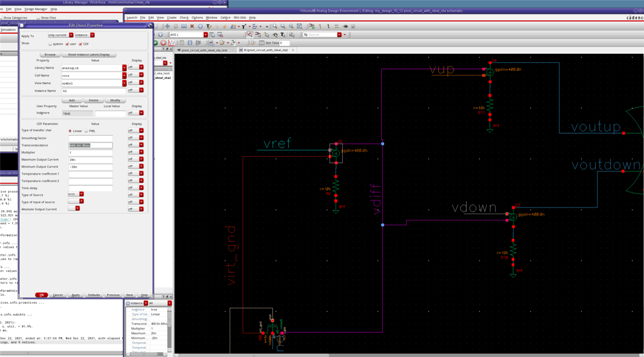The height and width of the screenshot is (357, 644).
Task: Click the Move (four arrows) toolbar icon
Action: (168, 26)
